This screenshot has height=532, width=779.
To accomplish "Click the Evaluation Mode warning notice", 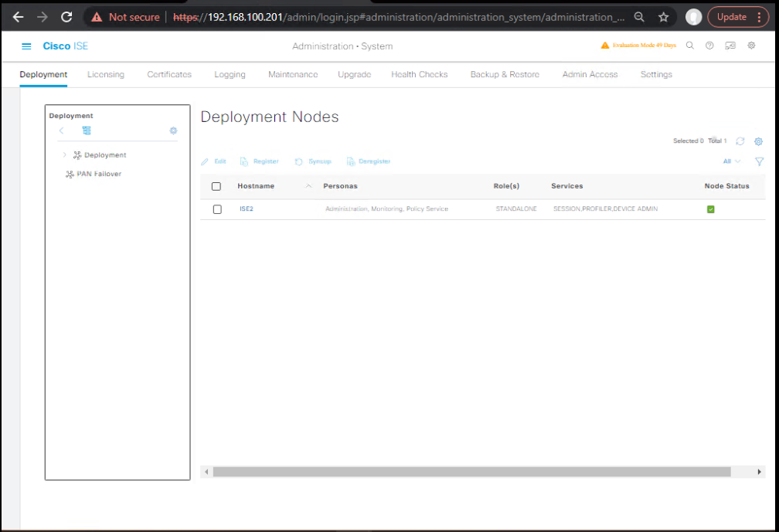I will pos(638,45).
